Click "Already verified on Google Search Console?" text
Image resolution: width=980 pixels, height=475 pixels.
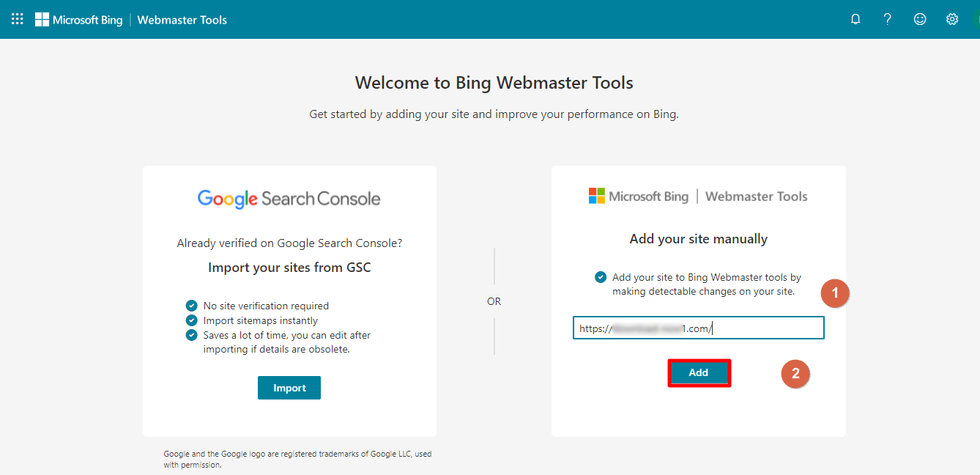tap(290, 243)
